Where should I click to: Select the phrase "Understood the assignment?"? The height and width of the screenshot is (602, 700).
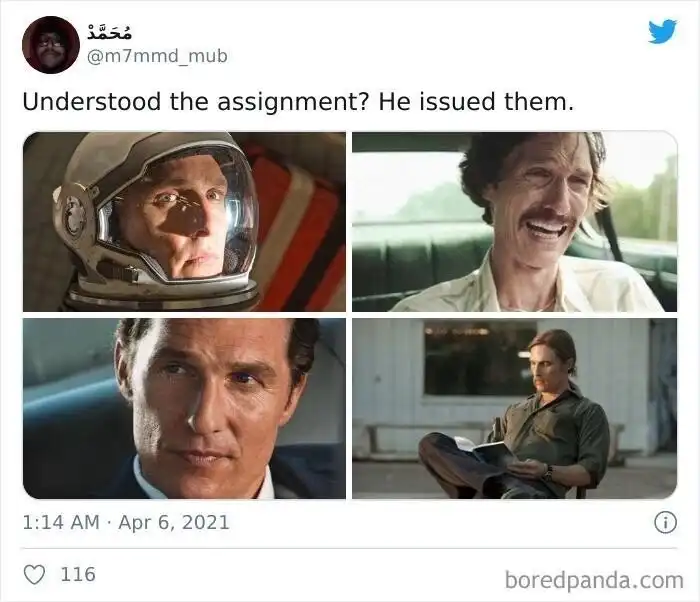pos(196,102)
